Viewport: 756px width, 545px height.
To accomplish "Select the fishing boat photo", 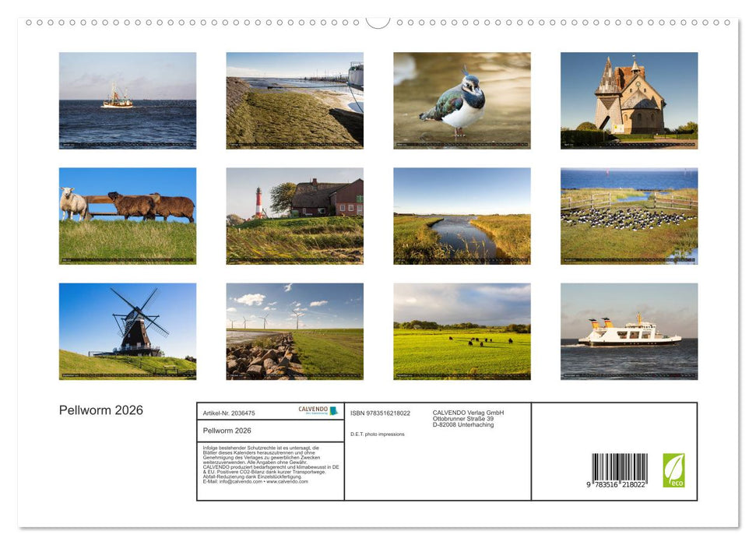I will [128, 100].
